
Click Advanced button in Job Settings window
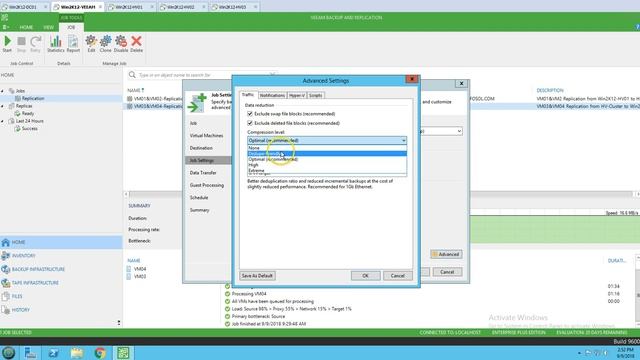point(446,254)
